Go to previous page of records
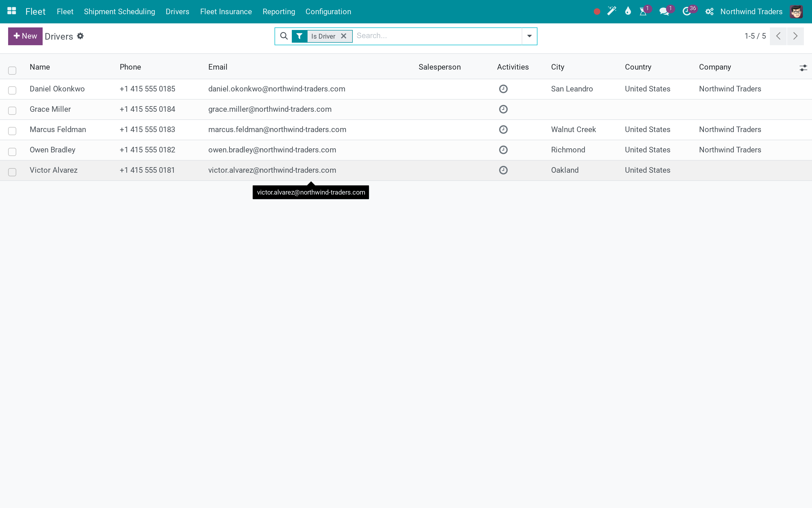 click(x=778, y=36)
